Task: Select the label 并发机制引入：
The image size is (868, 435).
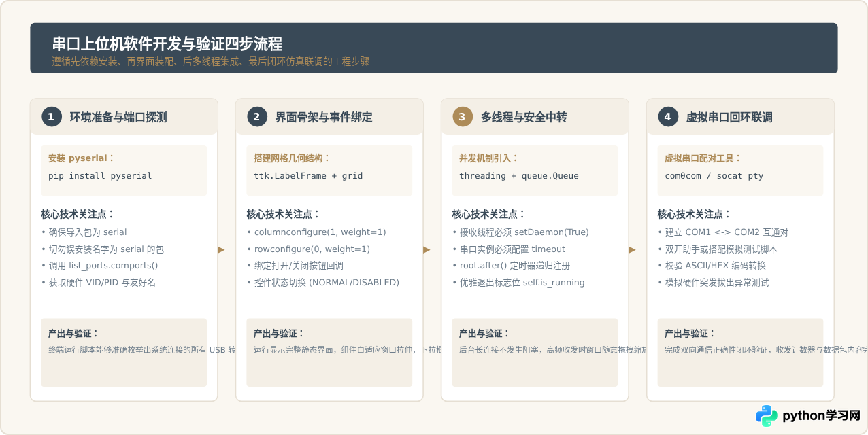Action: click(489, 158)
